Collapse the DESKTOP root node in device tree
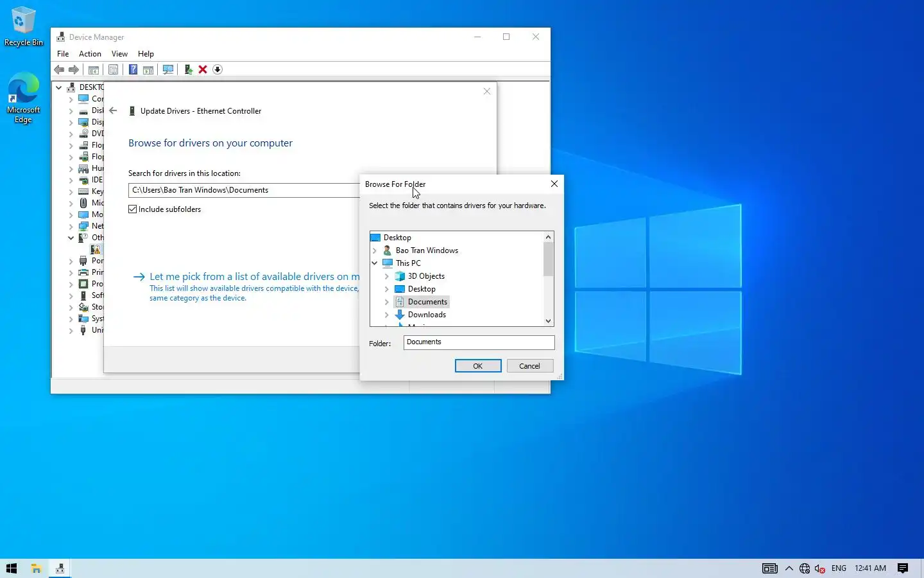The image size is (924, 578). (x=59, y=87)
